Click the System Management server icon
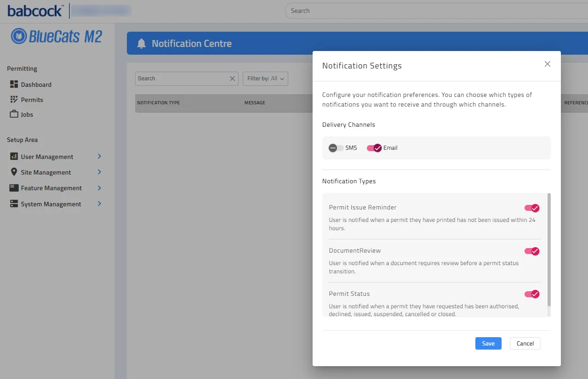 (x=14, y=204)
